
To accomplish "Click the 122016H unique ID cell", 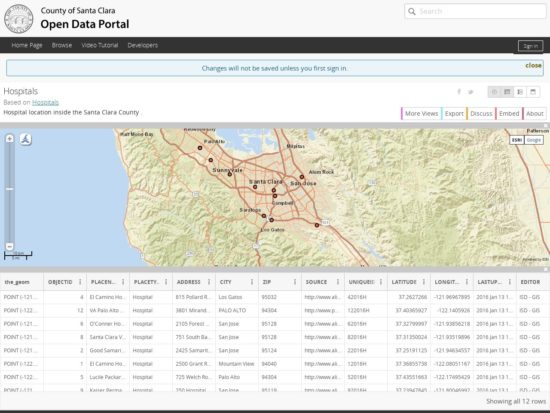I will pyautogui.click(x=366, y=311).
